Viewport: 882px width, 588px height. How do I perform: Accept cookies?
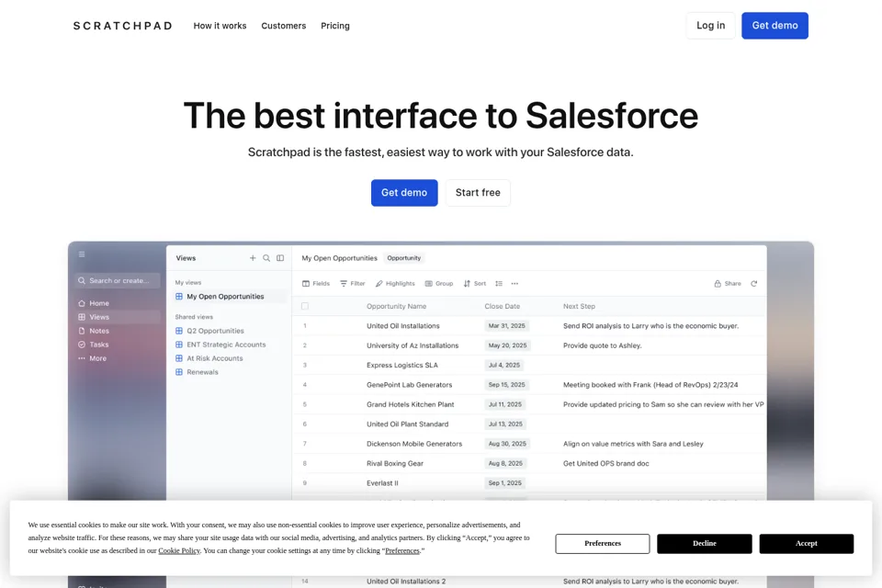(x=806, y=544)
